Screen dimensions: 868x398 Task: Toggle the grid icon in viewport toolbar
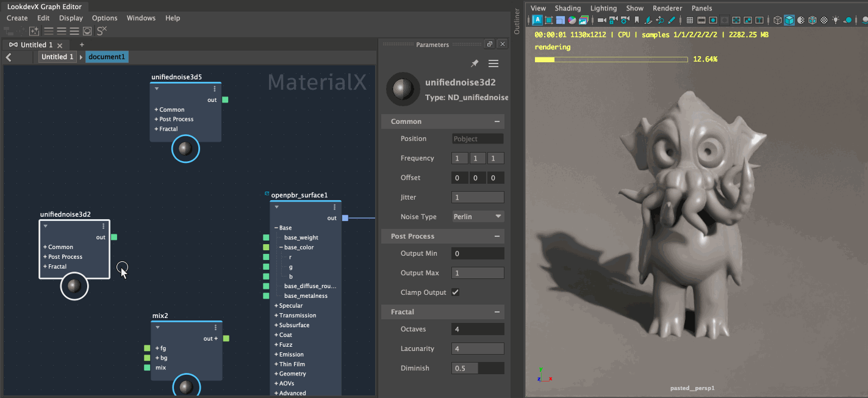(x=690, y=20)
